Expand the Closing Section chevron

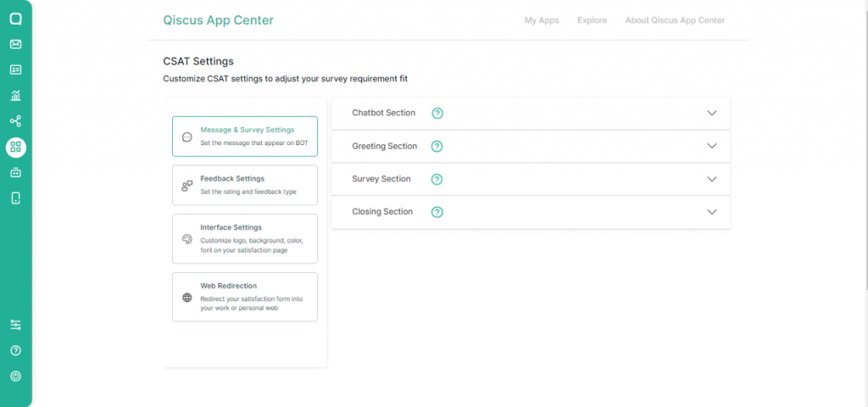point(711,212)
